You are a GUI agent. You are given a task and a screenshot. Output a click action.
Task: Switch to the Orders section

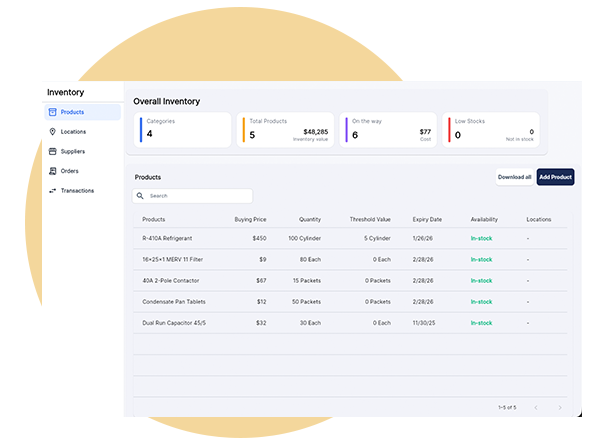69,171
